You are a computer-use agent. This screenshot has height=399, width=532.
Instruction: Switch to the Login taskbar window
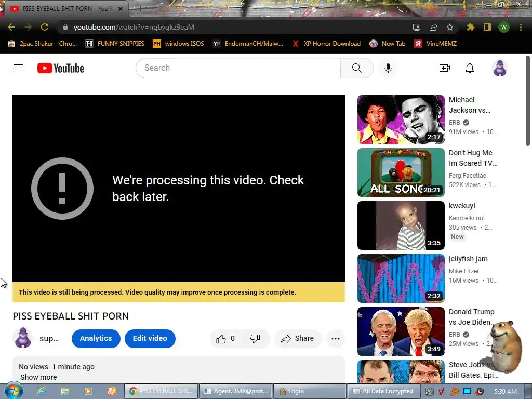pos(310,391)
